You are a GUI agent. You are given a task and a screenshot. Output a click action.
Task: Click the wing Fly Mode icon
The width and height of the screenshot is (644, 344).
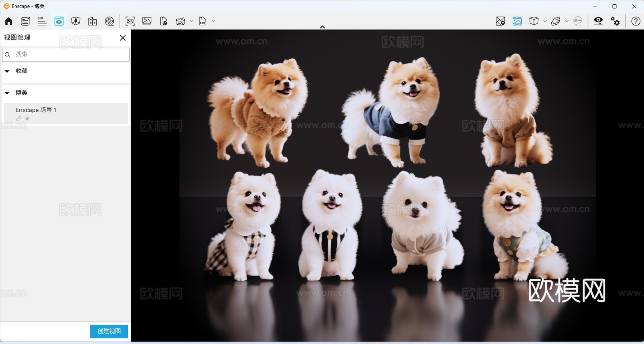[x=556, y=21]
